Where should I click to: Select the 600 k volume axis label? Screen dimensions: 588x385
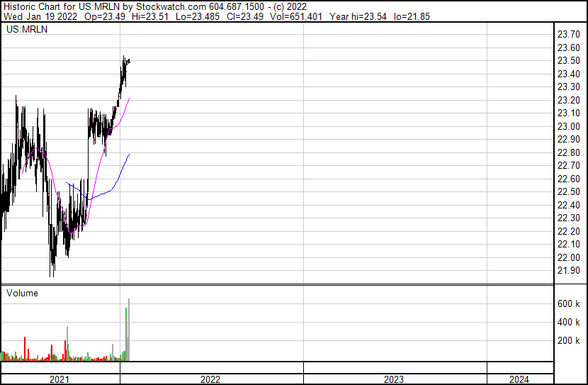click(x=569, y=303)
